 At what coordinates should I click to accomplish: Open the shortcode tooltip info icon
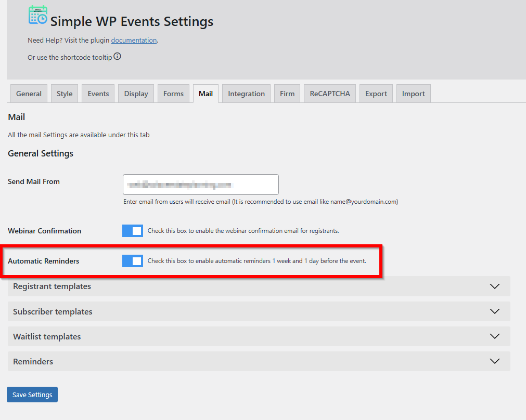point(117,56)
